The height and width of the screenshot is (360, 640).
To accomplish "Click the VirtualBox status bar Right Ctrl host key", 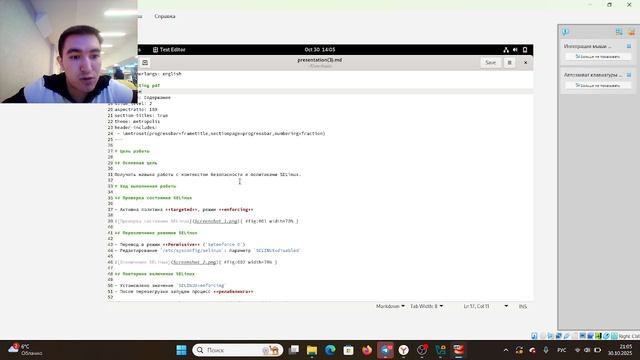I will pos(629,336).
